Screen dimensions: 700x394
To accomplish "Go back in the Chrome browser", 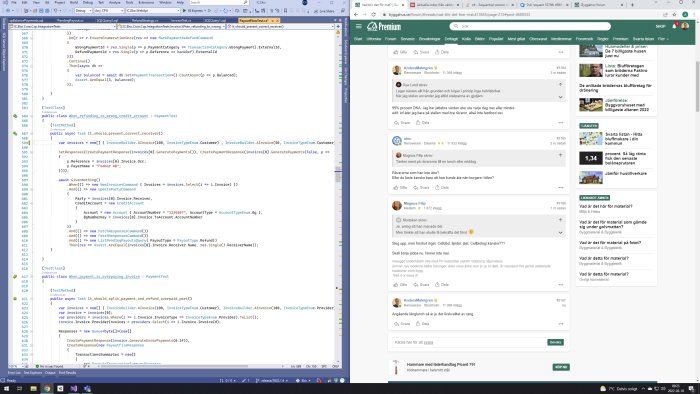I will (x=356, y=14).
